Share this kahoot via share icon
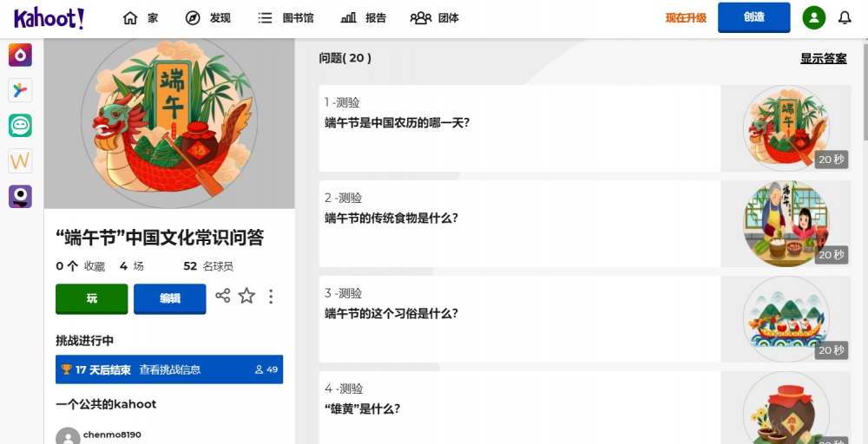This screenshot has height=444, width=868. (222, 296)
